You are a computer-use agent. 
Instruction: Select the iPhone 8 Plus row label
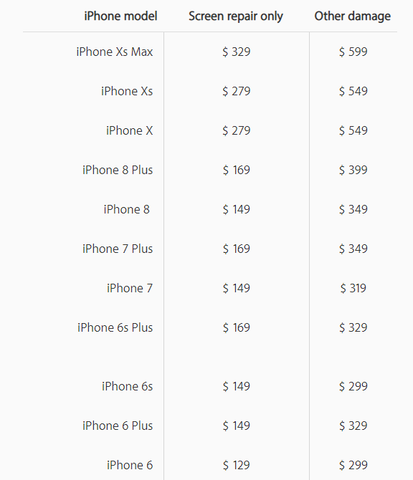pyautogui.click(x=117, y=170)
